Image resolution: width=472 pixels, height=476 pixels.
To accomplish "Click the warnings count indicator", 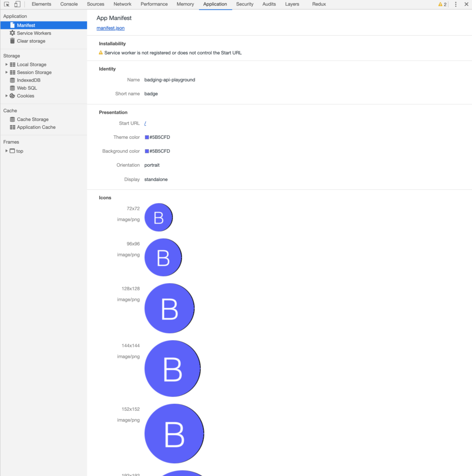I will pos(442,4).
